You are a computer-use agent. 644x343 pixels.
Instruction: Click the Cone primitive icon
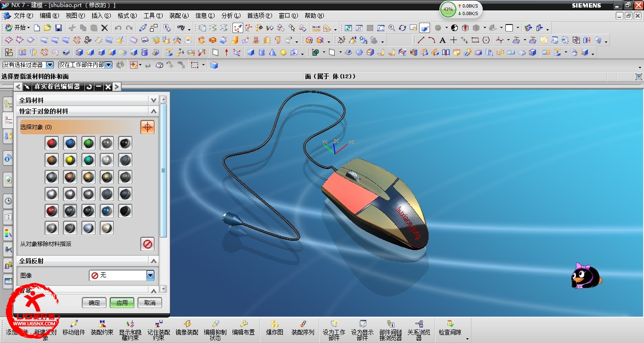272,52
